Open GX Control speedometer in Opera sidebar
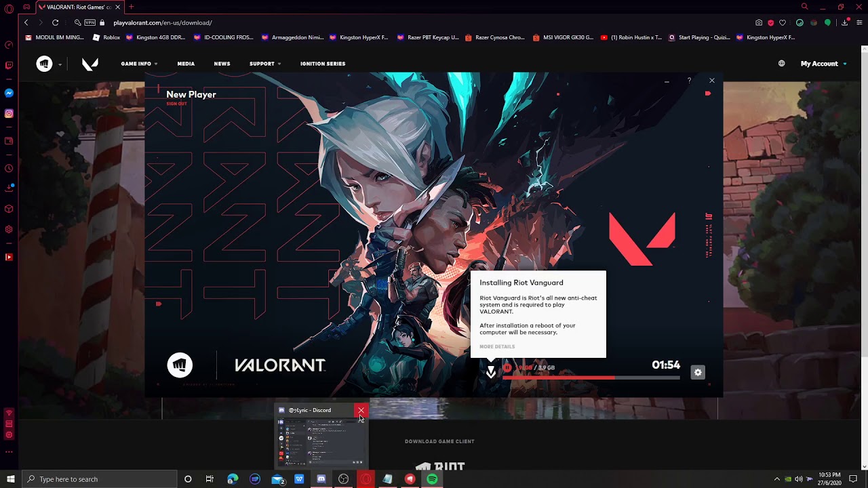868x488 pixels. point(9,45)
